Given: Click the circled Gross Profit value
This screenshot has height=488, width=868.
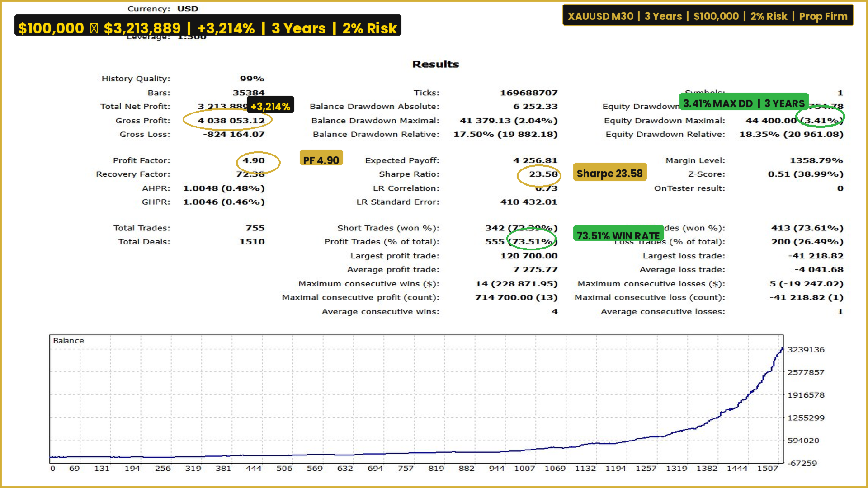Looking at the screenshot, I should [x=231, y=121].
